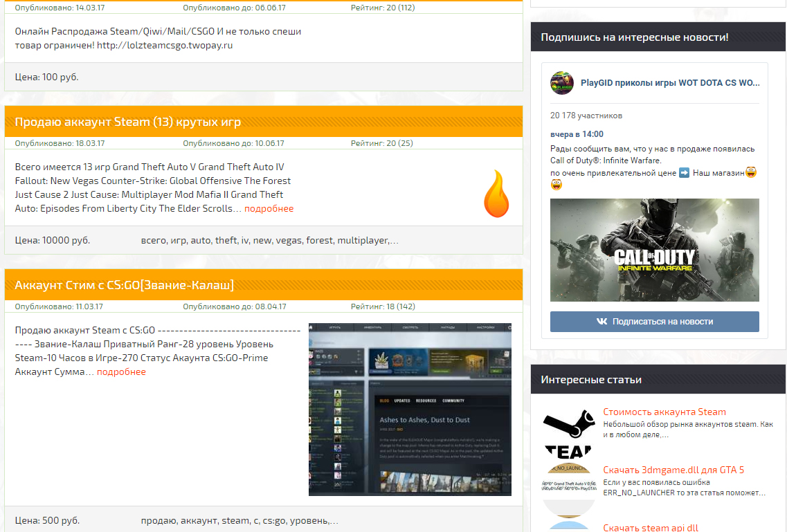Click 'Рейтинг: 18 (142)' text

[383, 306]
